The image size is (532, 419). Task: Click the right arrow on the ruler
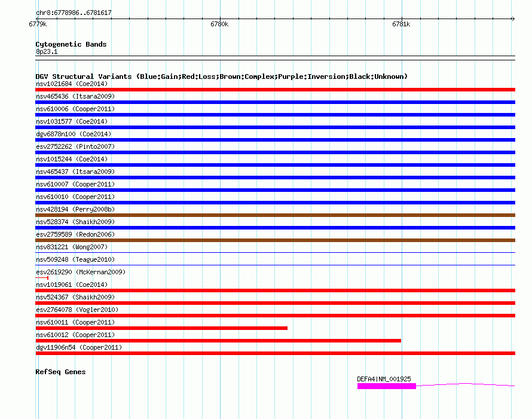click(513, 19)
